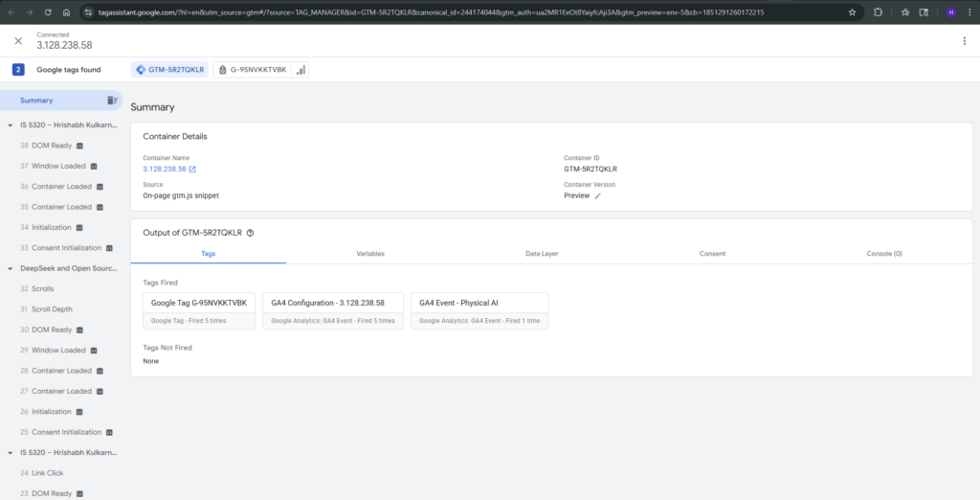Select the GTM-5R2TQKLR container chip
Screen dimensions: 980x500
coord(168,70)
